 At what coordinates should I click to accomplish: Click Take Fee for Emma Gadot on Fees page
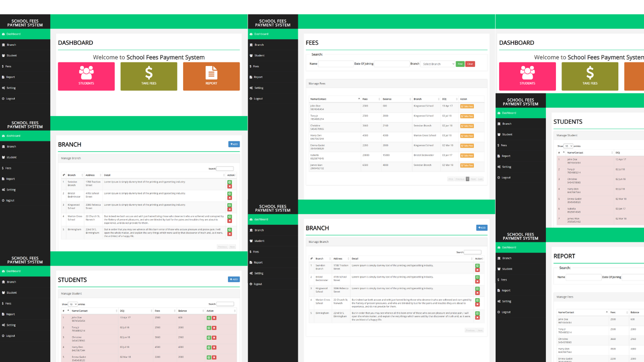(x=467, y=146)
